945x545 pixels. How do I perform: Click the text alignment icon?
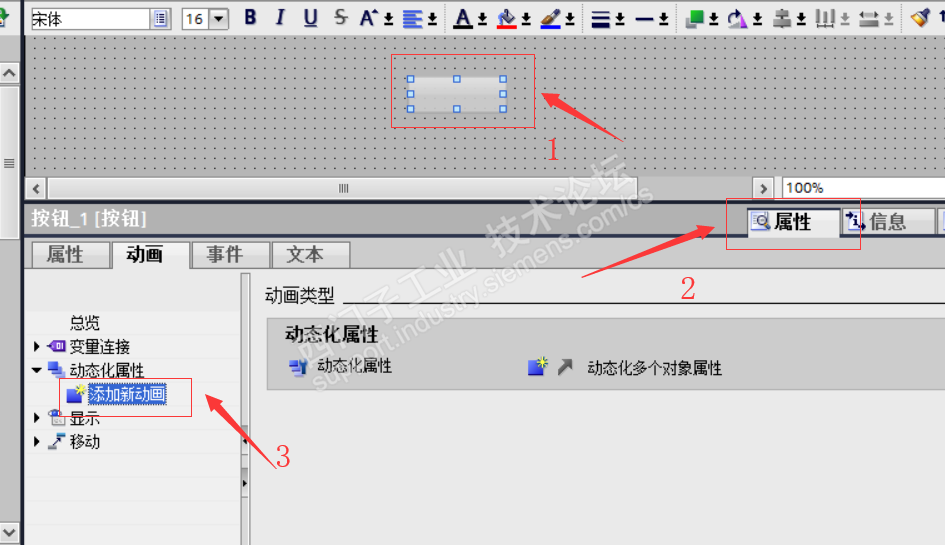click(x=413, y=19)
